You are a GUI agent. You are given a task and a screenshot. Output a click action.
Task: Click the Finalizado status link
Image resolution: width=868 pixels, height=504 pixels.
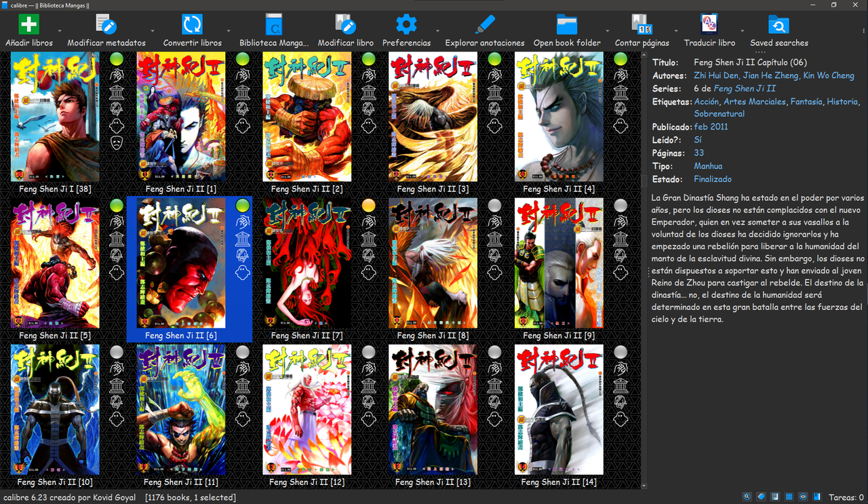click(x=713, y=179)
